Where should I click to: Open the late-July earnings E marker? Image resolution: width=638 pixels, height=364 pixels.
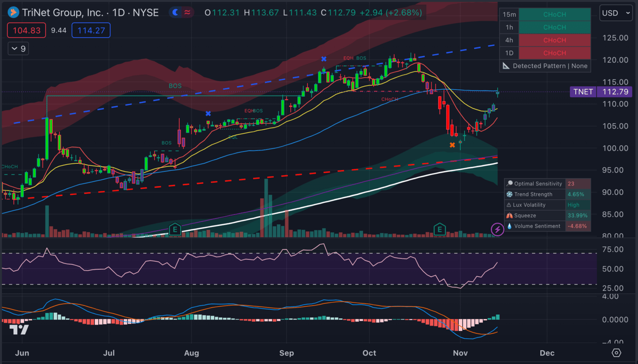[x=175, y=229]
